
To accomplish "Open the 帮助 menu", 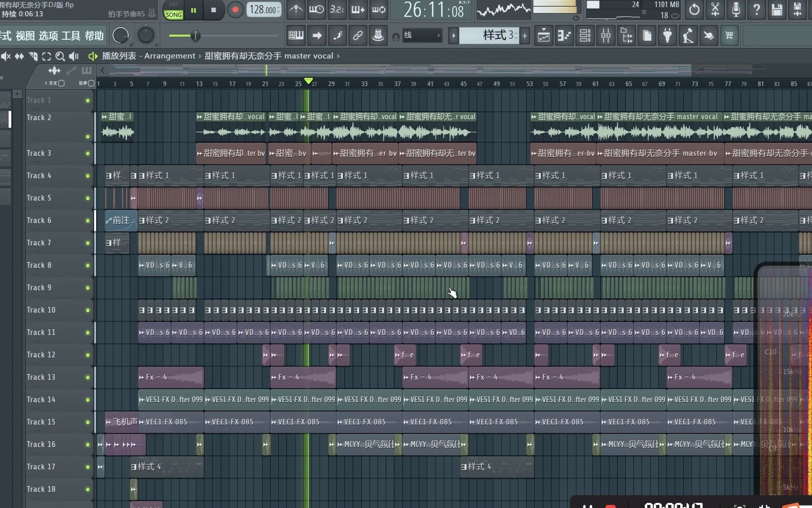I will (x=94, y=36).
